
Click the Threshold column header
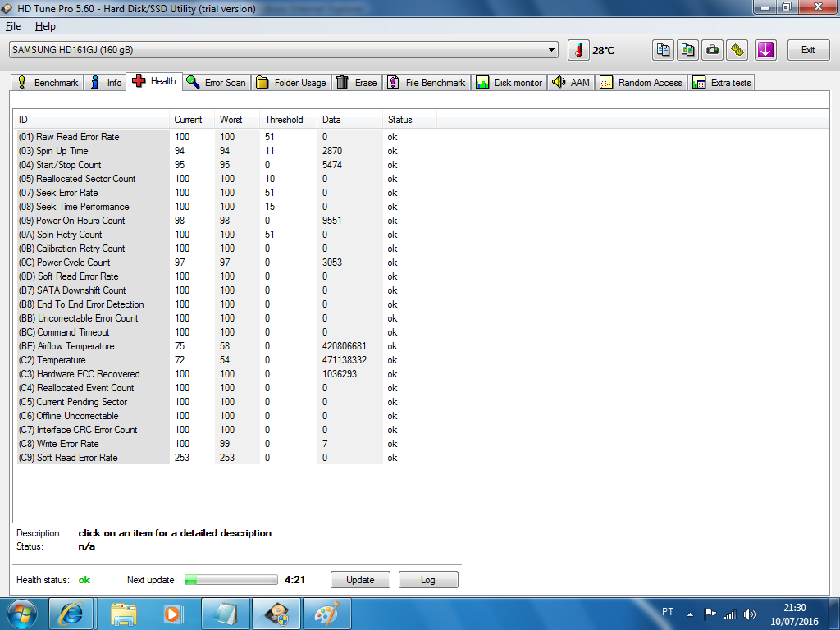[288, 120]
